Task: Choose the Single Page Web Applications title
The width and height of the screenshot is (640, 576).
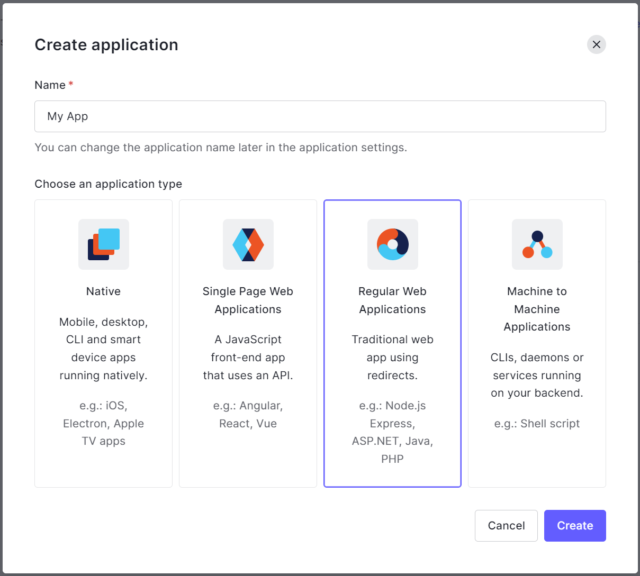Action: tap(248, 300)
